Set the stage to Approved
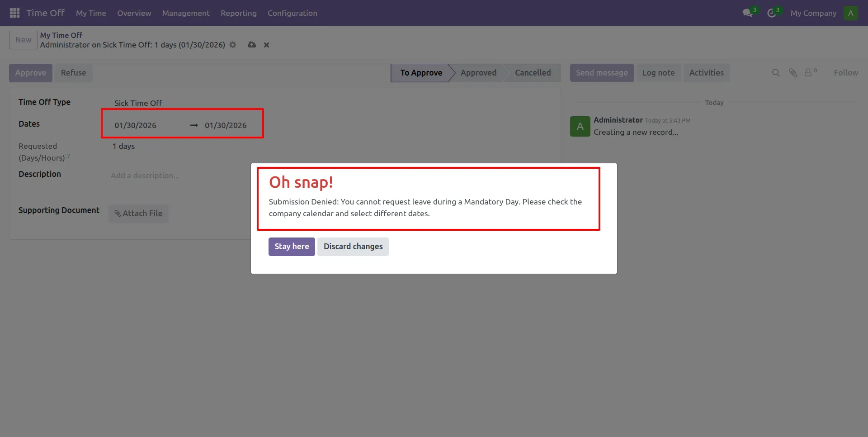The width and height of the screenshot is (868, 437). (478, 72)
